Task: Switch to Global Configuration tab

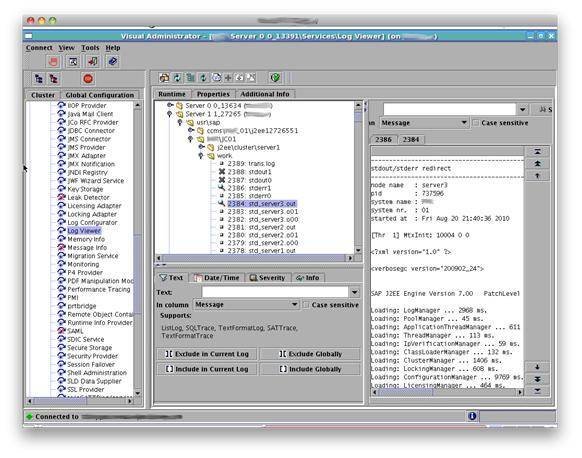Action: click(100, 95)
